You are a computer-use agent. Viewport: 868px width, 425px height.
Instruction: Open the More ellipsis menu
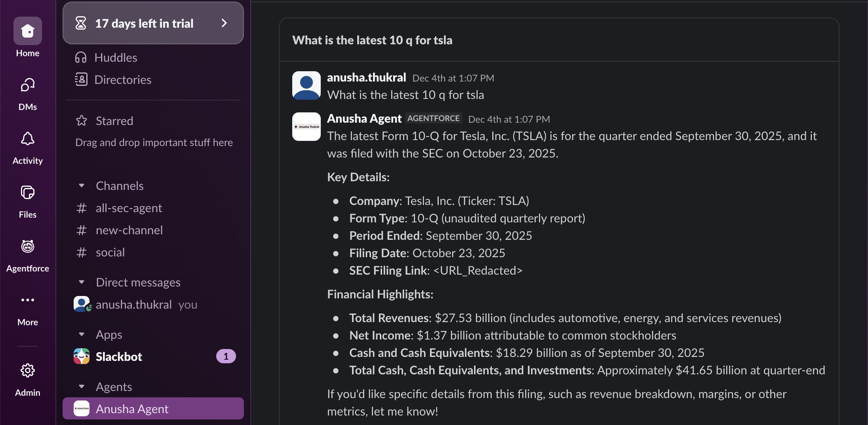click(x=28, y=300)
